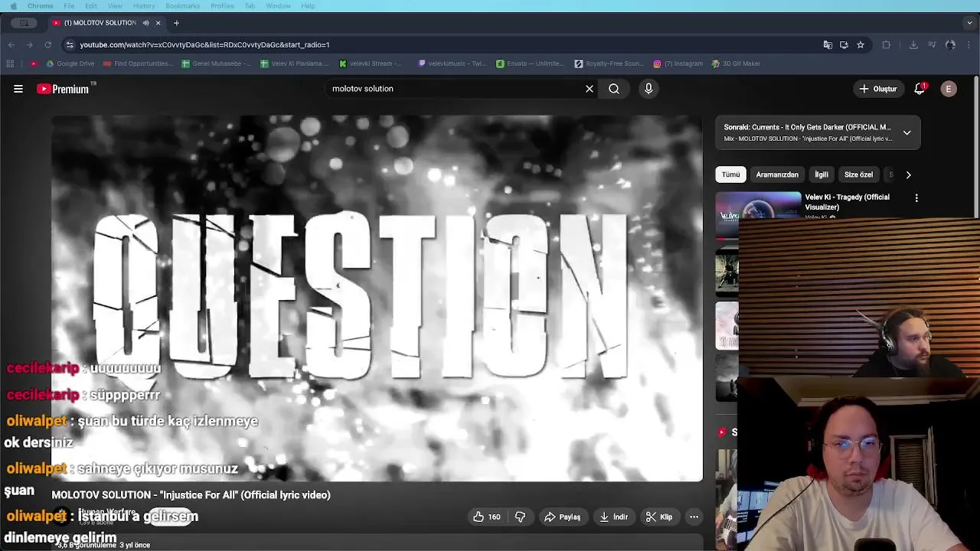Open Find Opportunities bookmark
This screenshot has width=980, height=551.
point(138,64)
